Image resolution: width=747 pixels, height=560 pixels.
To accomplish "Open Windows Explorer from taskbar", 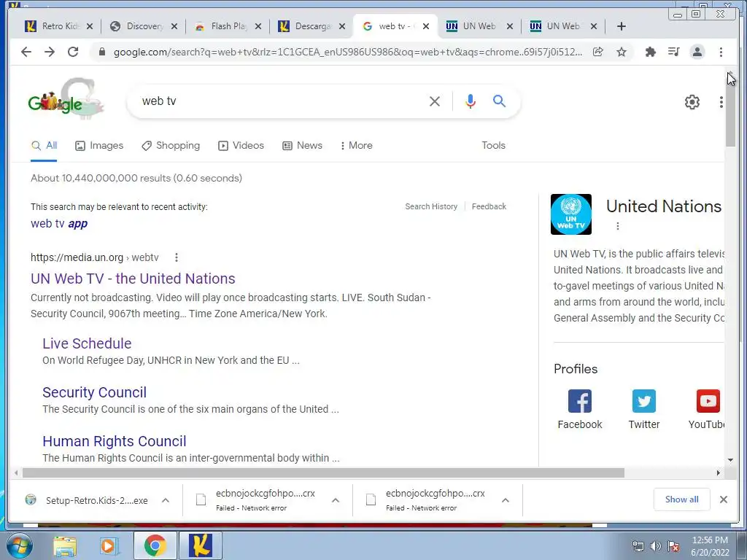I will [x=65, y=545].
